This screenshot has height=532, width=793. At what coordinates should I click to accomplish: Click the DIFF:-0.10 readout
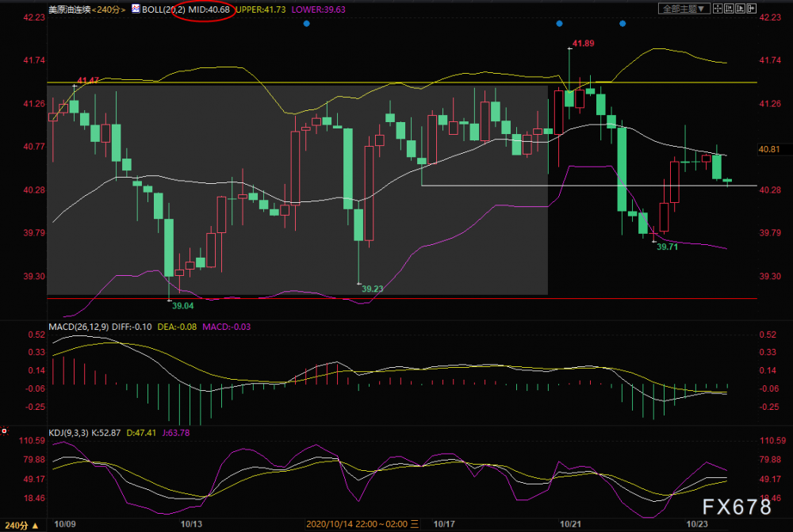tap(132, 327)
